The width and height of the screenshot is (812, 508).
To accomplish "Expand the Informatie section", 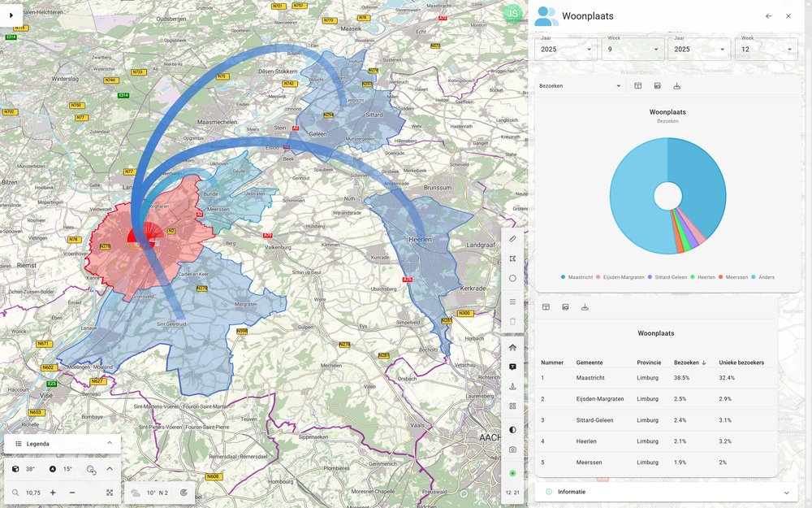I will pyautogui.click(x=786, y=492).
